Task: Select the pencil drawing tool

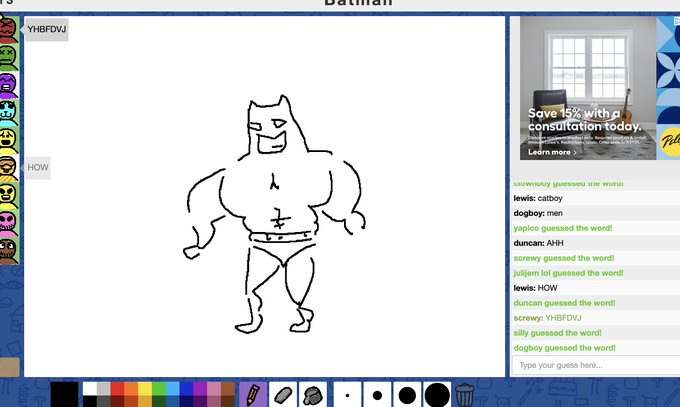Action: [253, 394]
